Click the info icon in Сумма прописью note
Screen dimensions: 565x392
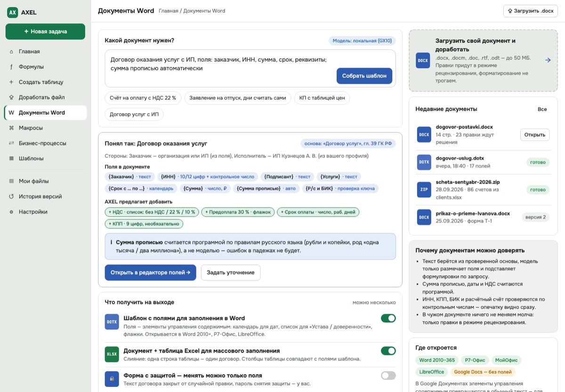(x=111, y=242)
